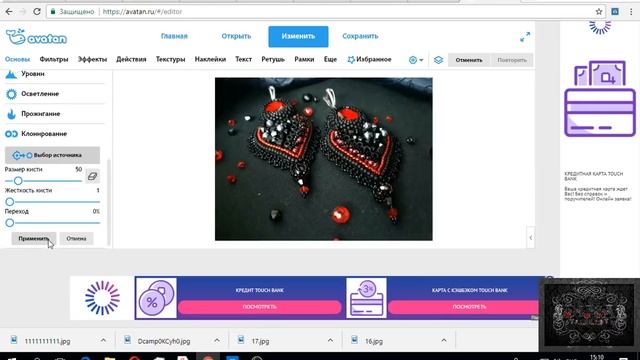Viewport: 640px width, 360px height.
Task: Bookmark page with the star icon
Action: pos(599,11)
